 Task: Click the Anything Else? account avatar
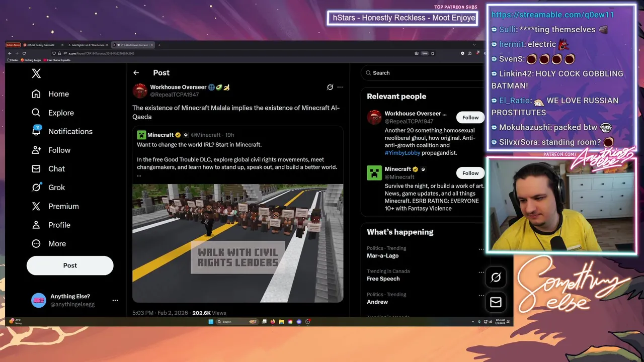(x=39, y=300)
